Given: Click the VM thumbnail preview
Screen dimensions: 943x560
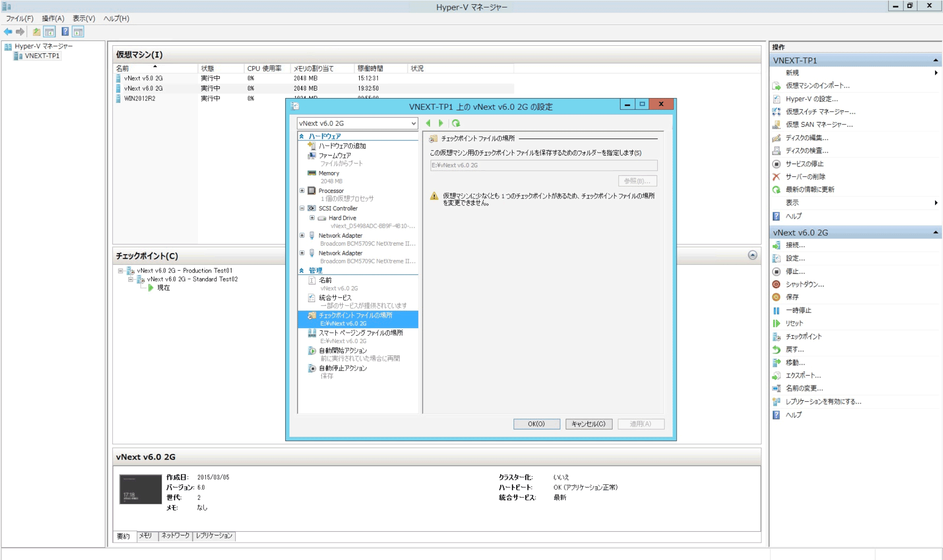Looking at the screenshot, I should [x=141, y=489].
